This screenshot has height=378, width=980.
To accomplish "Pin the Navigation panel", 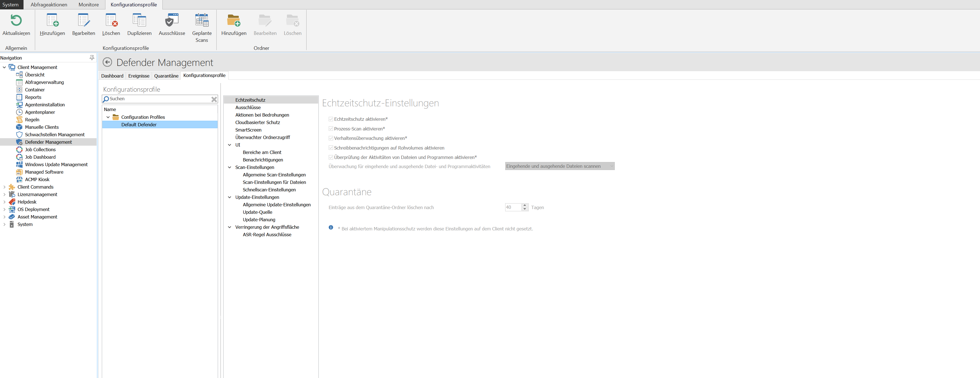I will [x=92, y=58].
